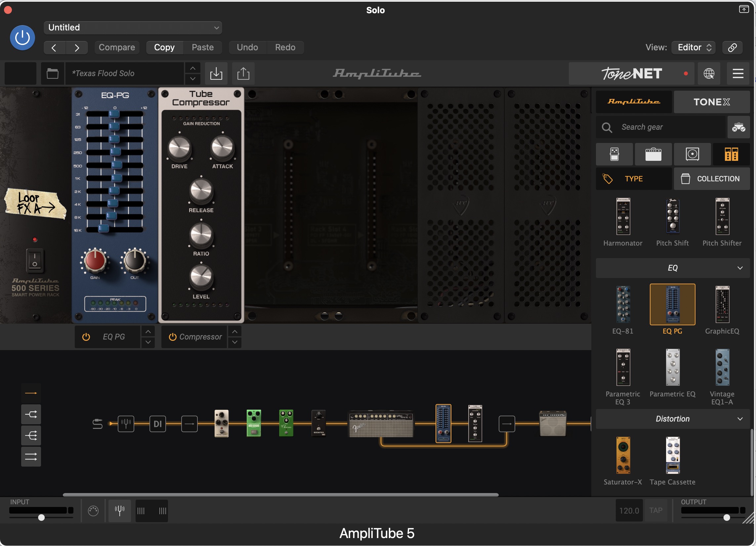Click the Paste button
This screenshot has height=546, width=756.
tap(203, 48)
